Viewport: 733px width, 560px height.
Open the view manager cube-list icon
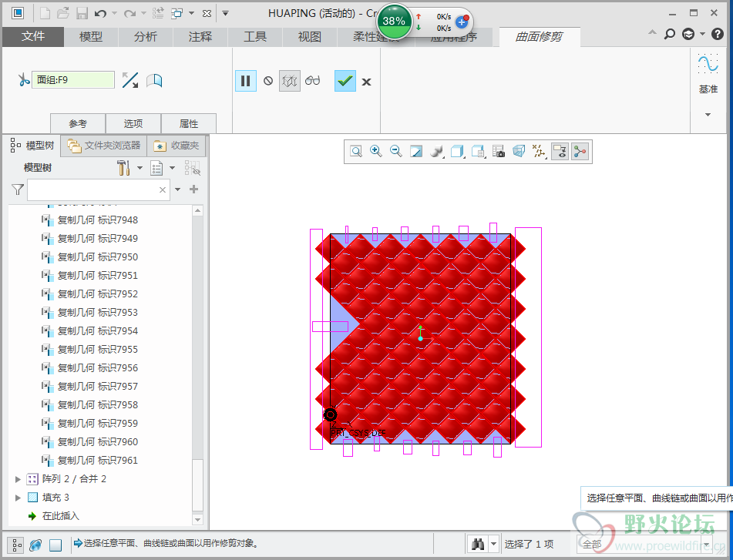(x=478, y=151)
